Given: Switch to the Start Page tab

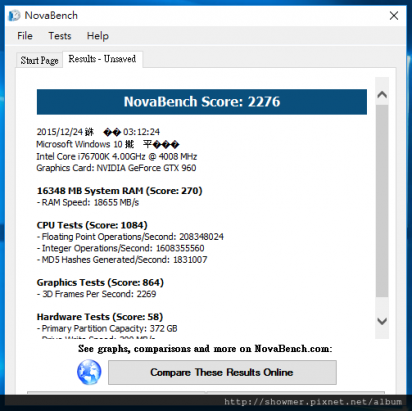Looking at the screenshot, I should click(39, 60).
